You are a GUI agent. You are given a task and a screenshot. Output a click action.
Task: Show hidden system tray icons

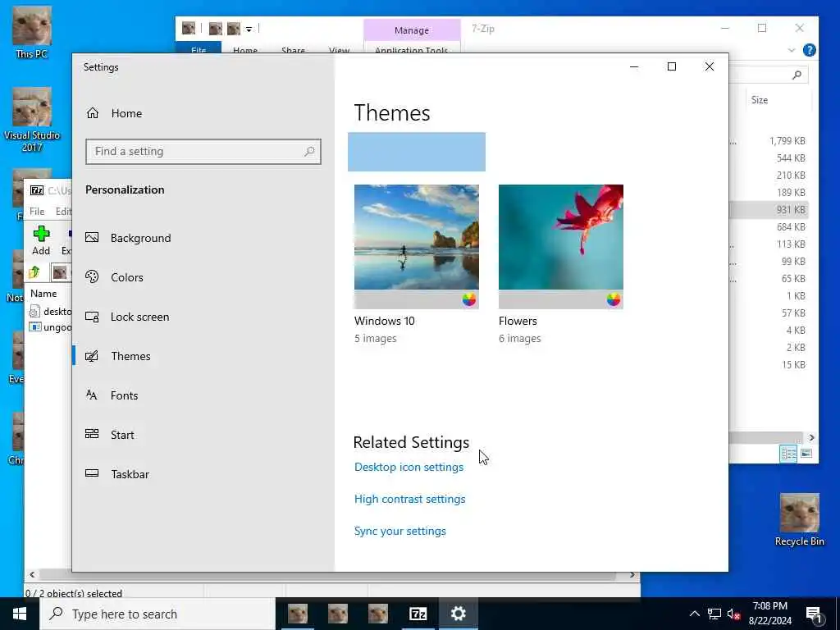[694, 614]
